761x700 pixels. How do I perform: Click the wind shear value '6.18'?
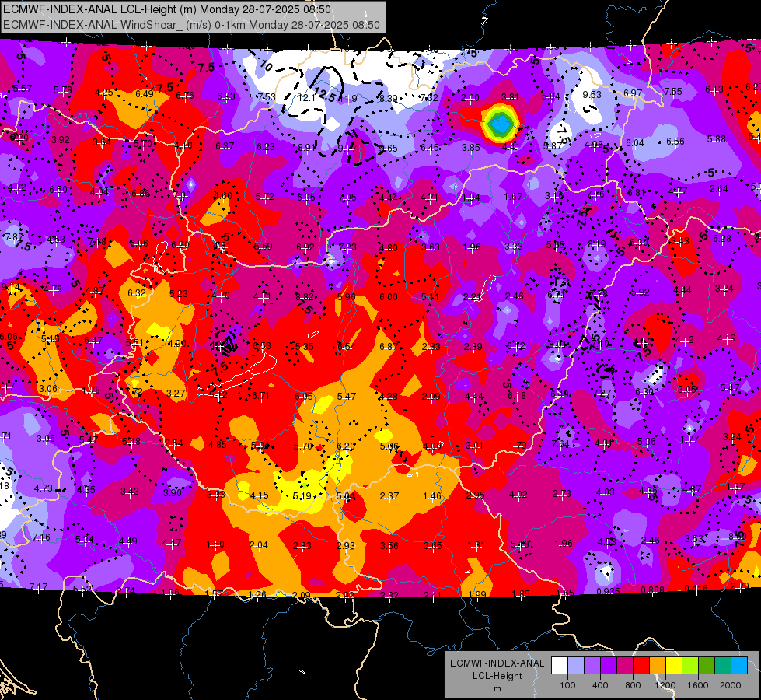coord(517,396)
